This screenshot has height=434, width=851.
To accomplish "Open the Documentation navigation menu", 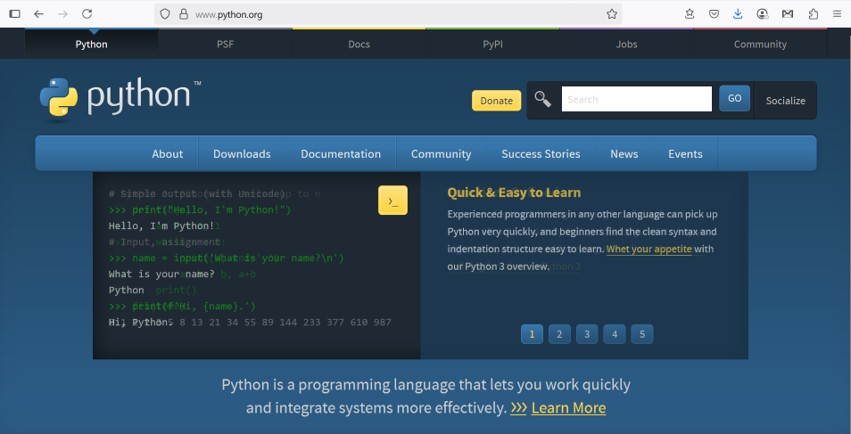I will click(x=341, y=154).
